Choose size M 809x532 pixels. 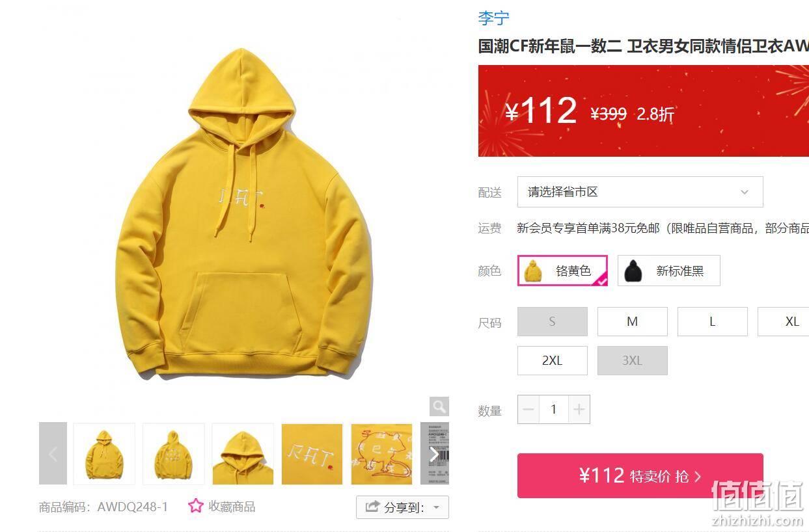(633, 321)
